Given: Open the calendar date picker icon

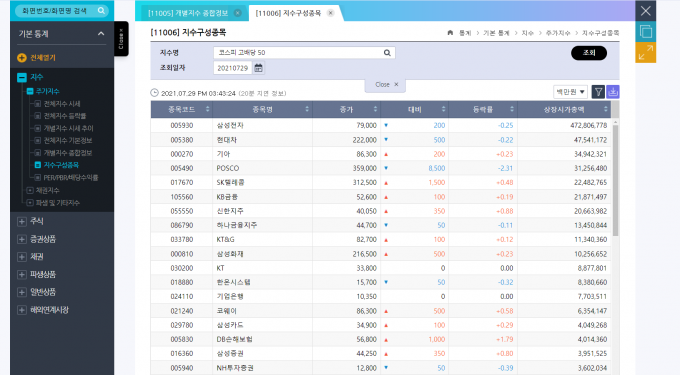Looking at the screenshot, I should (x=258, y=68).
